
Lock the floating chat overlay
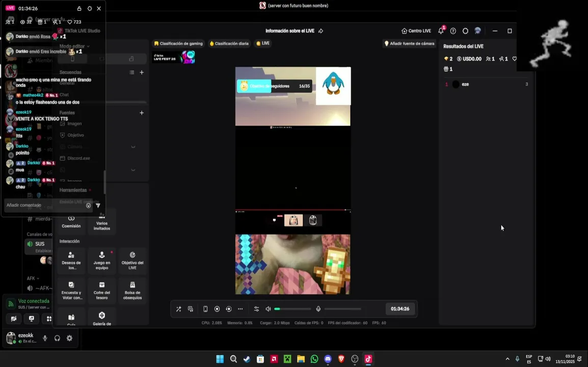point(79,8)
